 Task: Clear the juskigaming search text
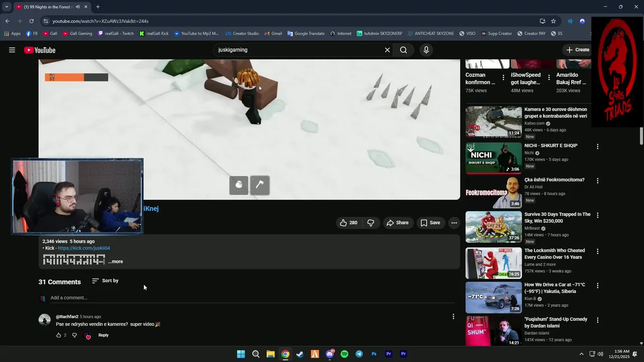pos(387,50)
